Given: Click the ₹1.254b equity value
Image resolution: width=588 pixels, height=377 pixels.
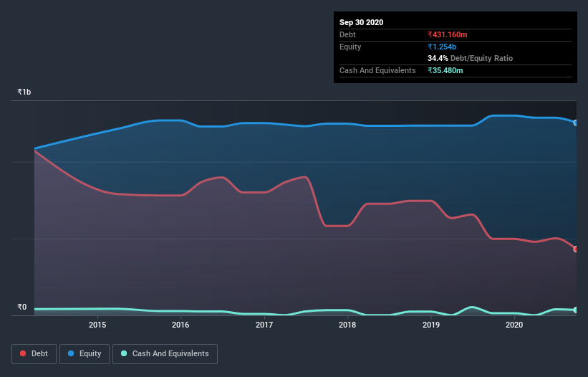Looking at the screenshot, I should click(x=442, y=47).
